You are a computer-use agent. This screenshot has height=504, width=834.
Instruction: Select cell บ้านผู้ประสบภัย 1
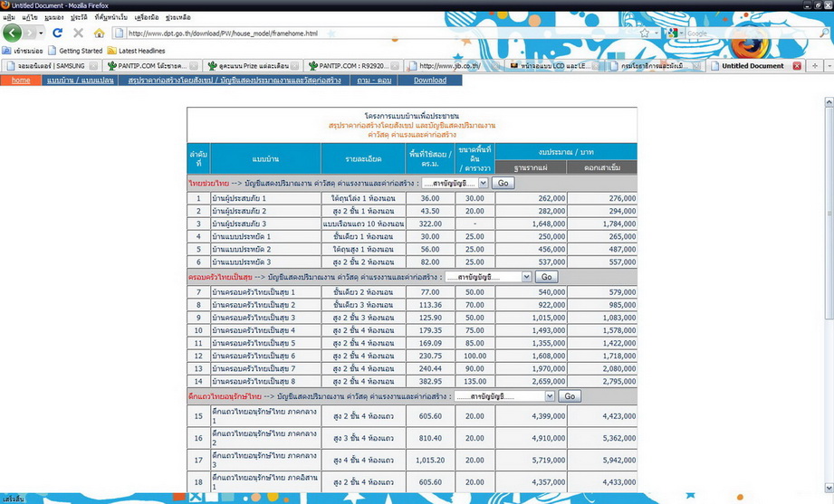click(x=265, y=198)
